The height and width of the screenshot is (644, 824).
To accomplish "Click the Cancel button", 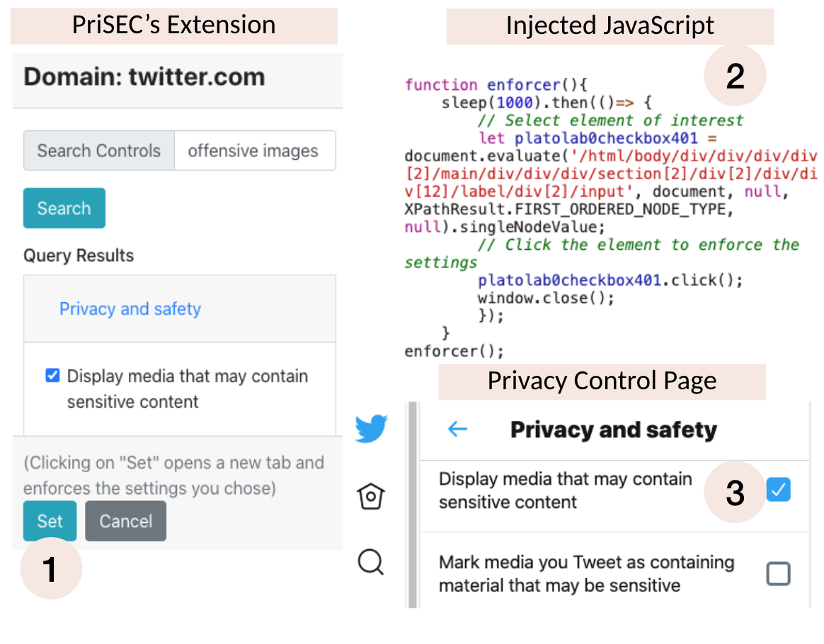I will [125, 521].
